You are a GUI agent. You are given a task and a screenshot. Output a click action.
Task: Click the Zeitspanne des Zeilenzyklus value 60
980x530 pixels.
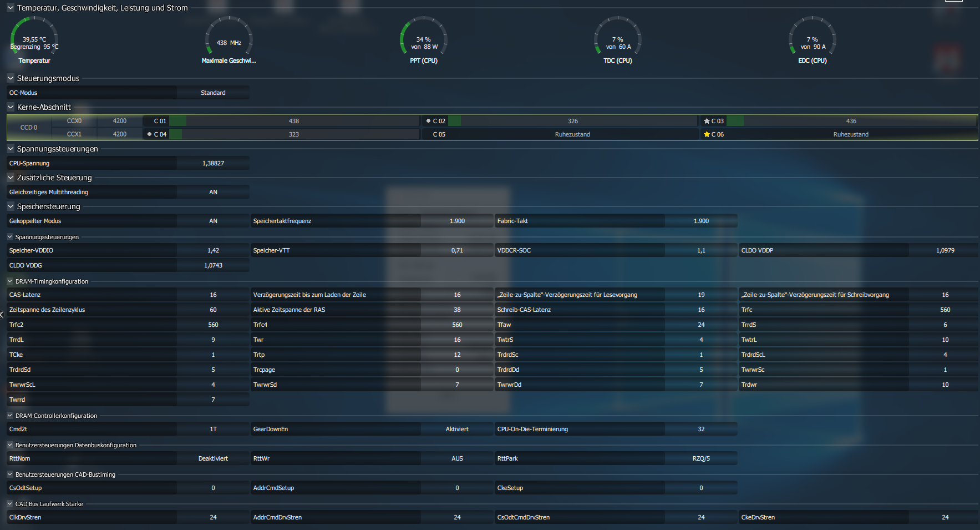pos(213,310)
